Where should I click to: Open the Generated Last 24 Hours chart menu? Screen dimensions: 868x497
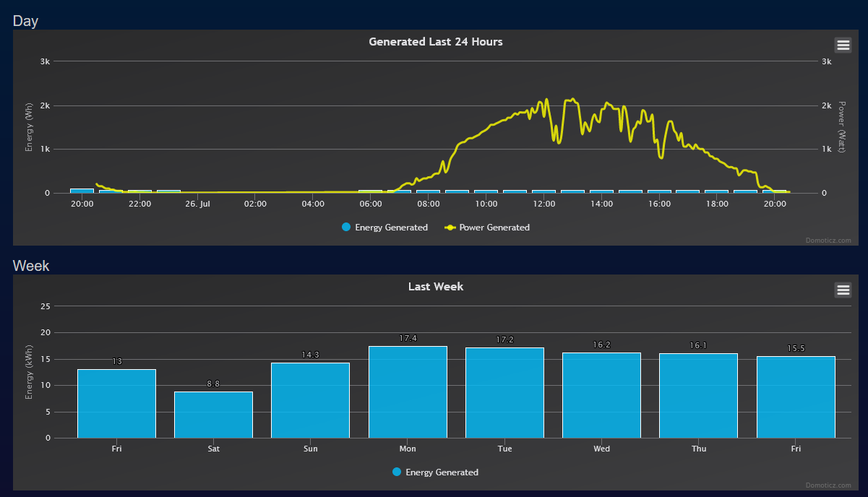click(x=843, y=45)
